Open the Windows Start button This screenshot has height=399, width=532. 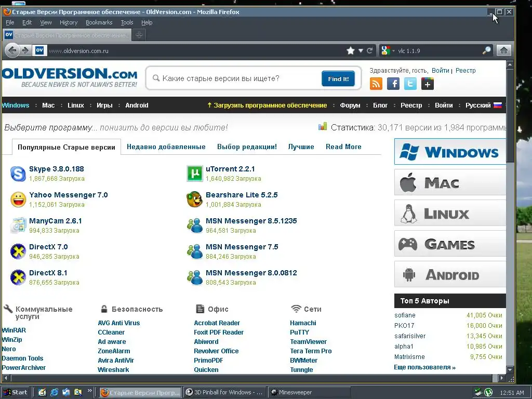coord(16,393)
